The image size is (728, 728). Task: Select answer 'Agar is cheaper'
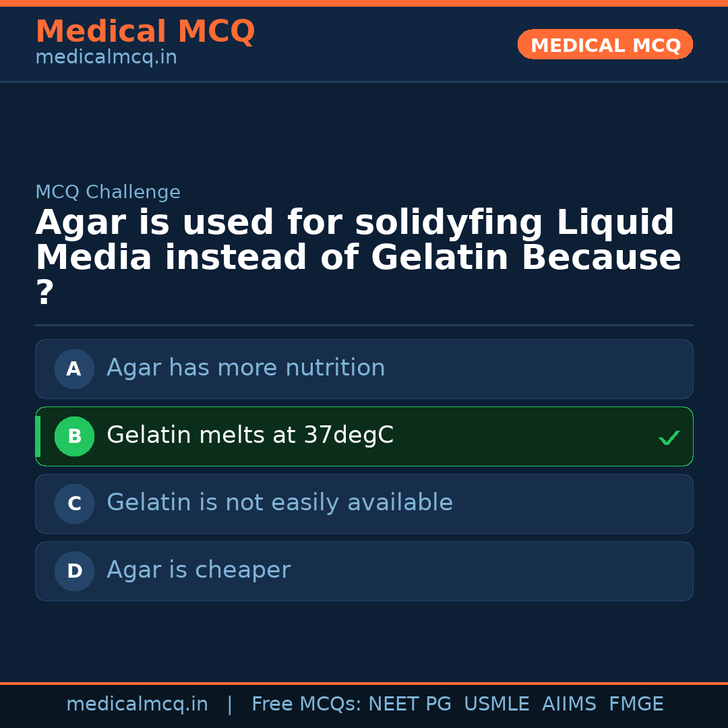[x=198, y=570]
